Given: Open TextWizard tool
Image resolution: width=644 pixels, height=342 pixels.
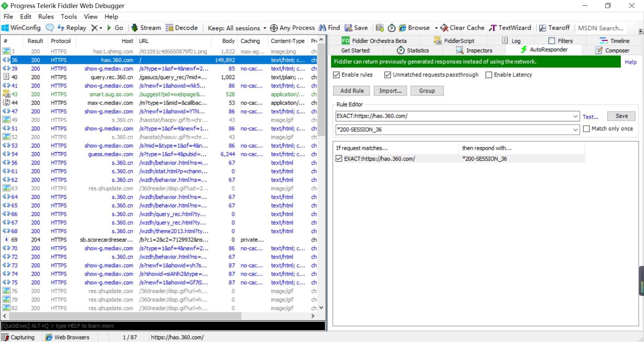Looking at the screenshot, I should click(510, 28).
